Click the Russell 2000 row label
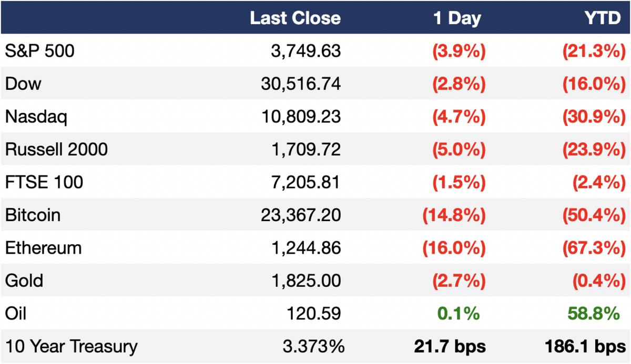Viewport: 631px width, 364px height. 56,149
